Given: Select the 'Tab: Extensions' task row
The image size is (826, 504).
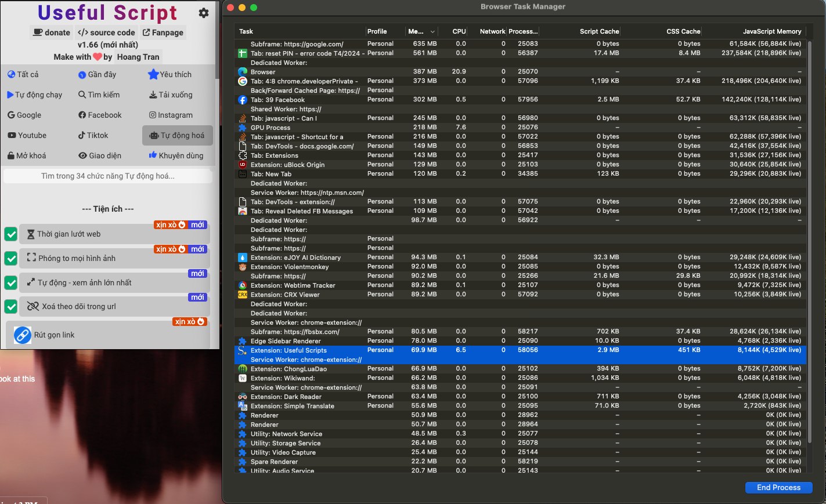Looking at the screenshot, I should click(x=520, y=155).
